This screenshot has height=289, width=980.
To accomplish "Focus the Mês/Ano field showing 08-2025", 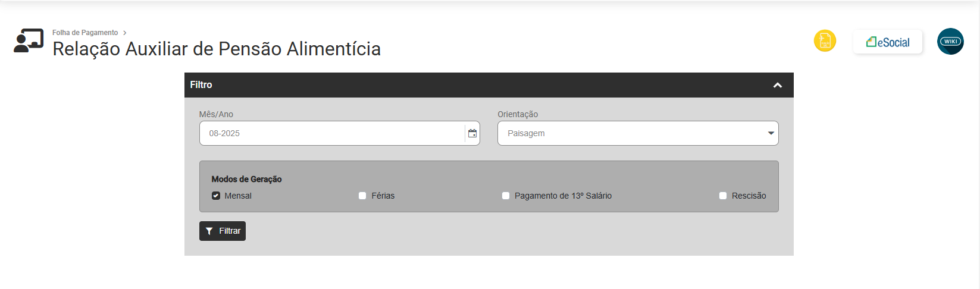I will coord(331,133).
